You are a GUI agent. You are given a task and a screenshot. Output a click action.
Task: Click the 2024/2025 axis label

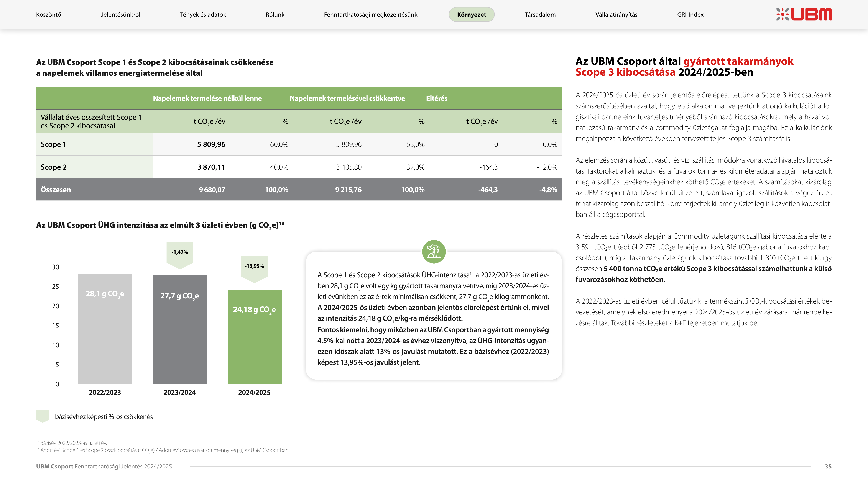coord(254,392)
